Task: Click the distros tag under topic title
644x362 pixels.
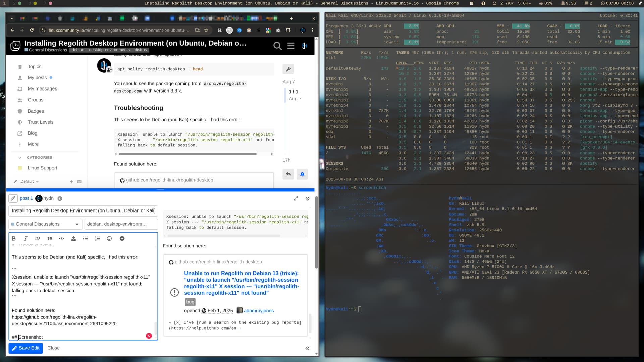Action: pos(141,50)
